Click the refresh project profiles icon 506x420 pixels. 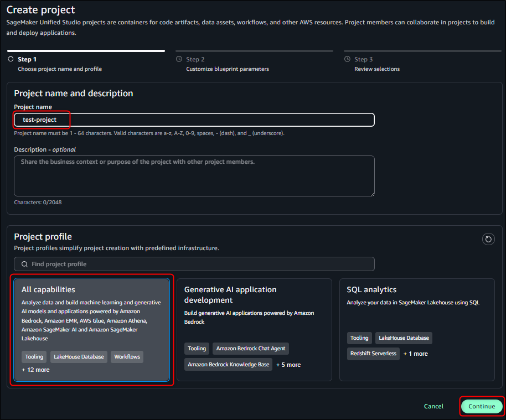(x=488, y=239)
